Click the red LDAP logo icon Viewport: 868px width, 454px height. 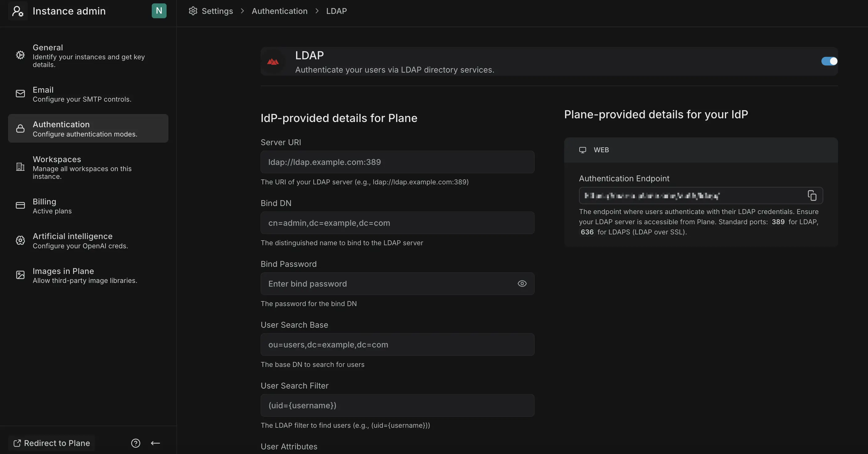(273, 62)
